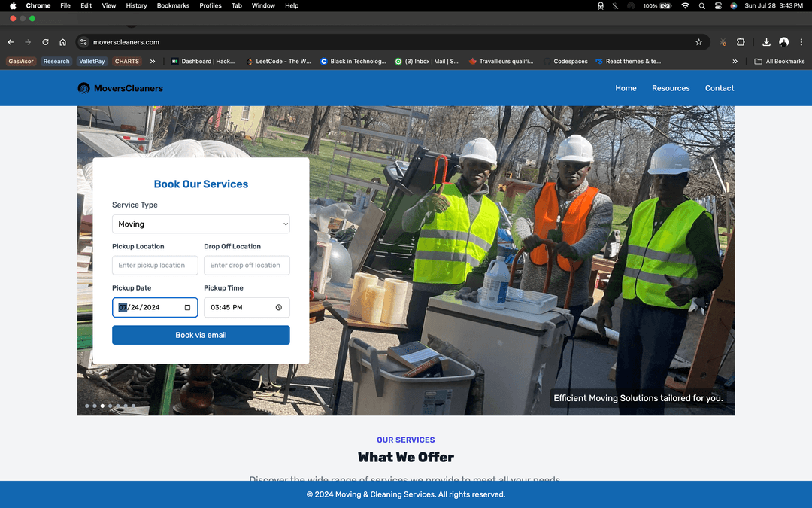Go back with the browser back arrow
The width and height of the screenshot is (812, 508).
[x=11, y=42]
